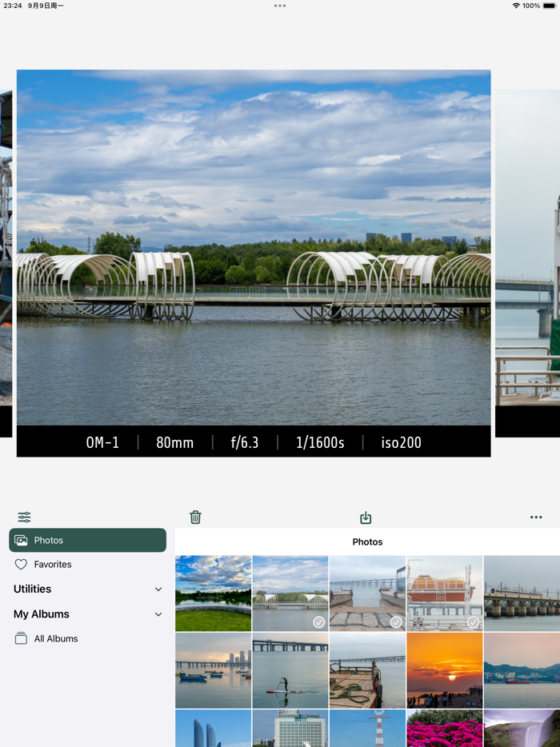
Task: Tap the previous photo preview on the left
Action: 6,263
